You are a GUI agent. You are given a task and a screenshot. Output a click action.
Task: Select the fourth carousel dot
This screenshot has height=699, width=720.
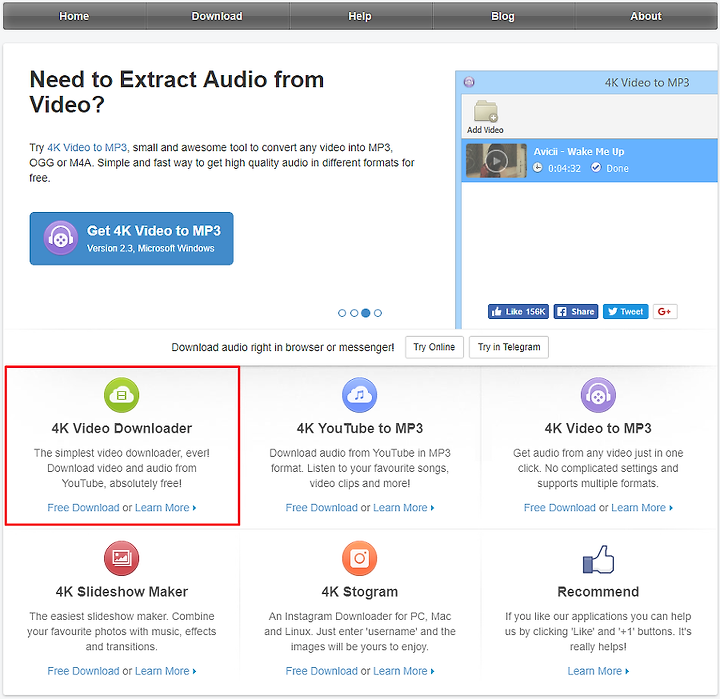pos(378,313)
